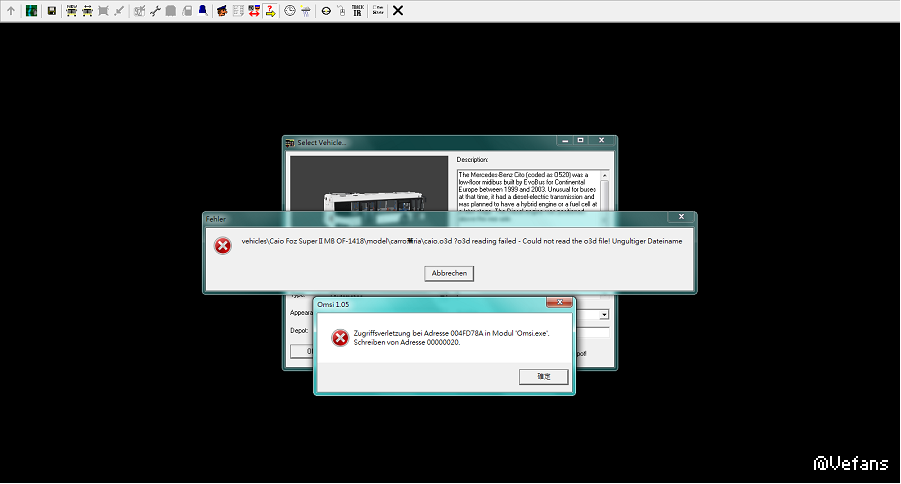Image resolution: width=901 pixels, height=484 pixels.
Task: Click the question mark arrow icon
Action: click(x=270, y=10)
